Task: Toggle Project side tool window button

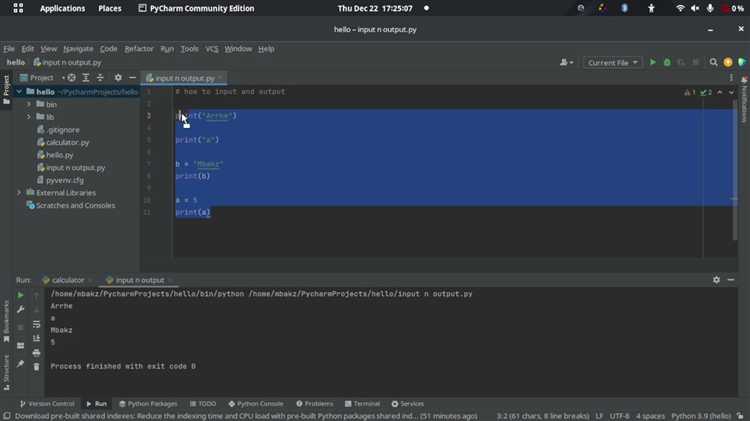Action: pyautogui.click(x=6, y=89)
